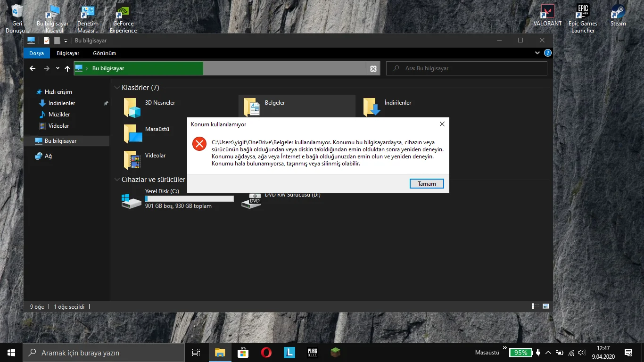This screenshot has height=362, width=644.
Task: Collapse the Cihazlar ve sürücüler group
Action: [117, 180]
